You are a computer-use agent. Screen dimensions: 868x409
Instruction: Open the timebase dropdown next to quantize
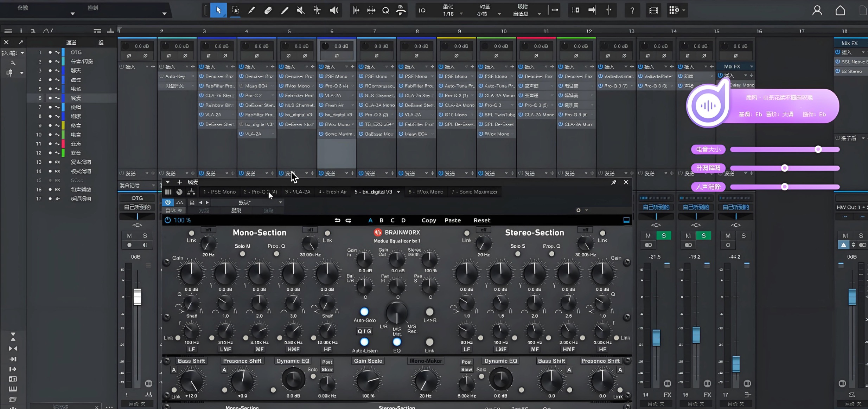(499, 14)
